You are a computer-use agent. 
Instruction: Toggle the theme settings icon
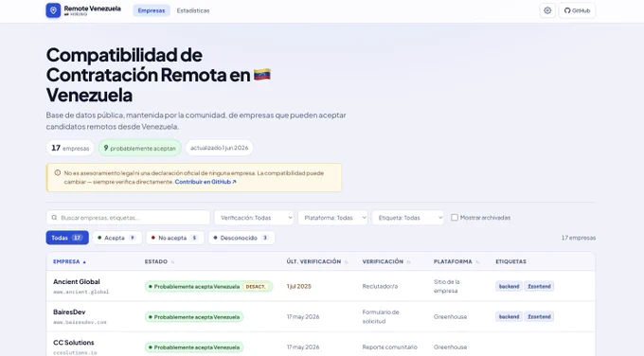tap(547, 10)
